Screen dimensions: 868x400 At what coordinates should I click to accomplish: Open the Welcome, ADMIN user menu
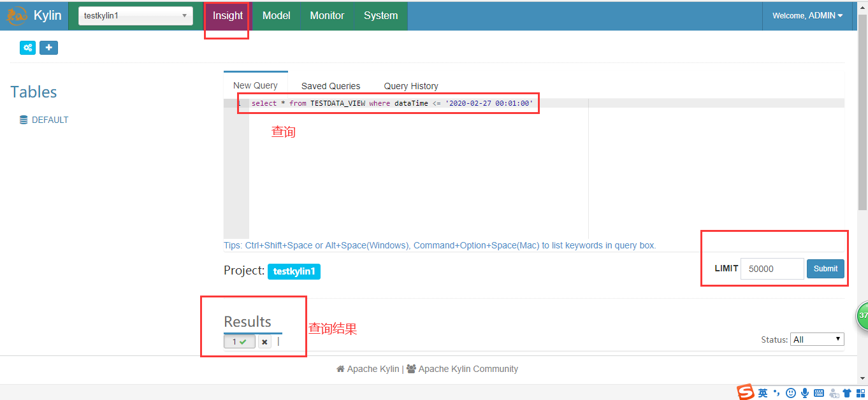tap(807, 15)
